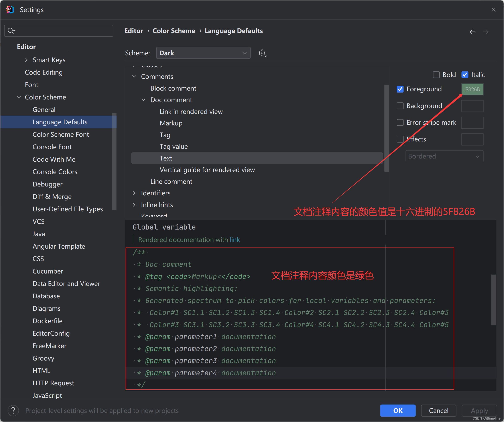Viewport: 504px width, 422px height.
Task: Collapse the Comments tree node
Action: point(134,76)
